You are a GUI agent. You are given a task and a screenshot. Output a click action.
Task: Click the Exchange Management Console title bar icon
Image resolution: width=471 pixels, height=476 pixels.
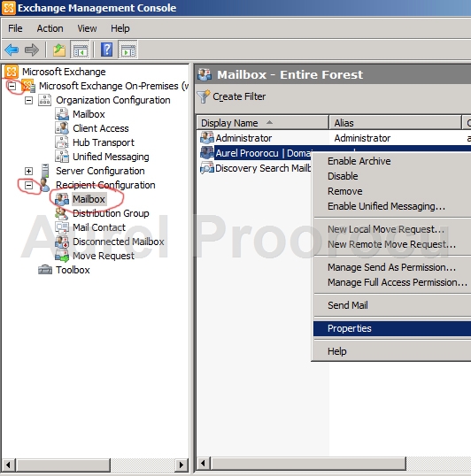[9, 8]
